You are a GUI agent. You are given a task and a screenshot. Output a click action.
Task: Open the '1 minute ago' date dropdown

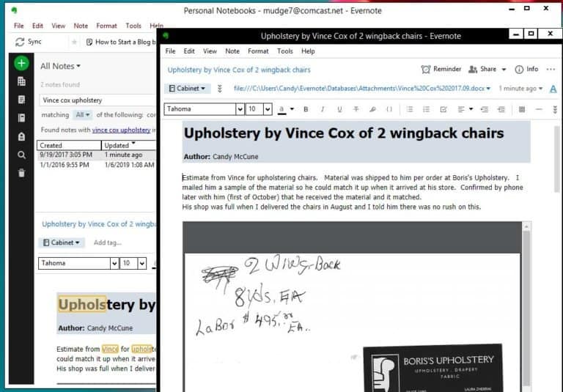(520, 89)
